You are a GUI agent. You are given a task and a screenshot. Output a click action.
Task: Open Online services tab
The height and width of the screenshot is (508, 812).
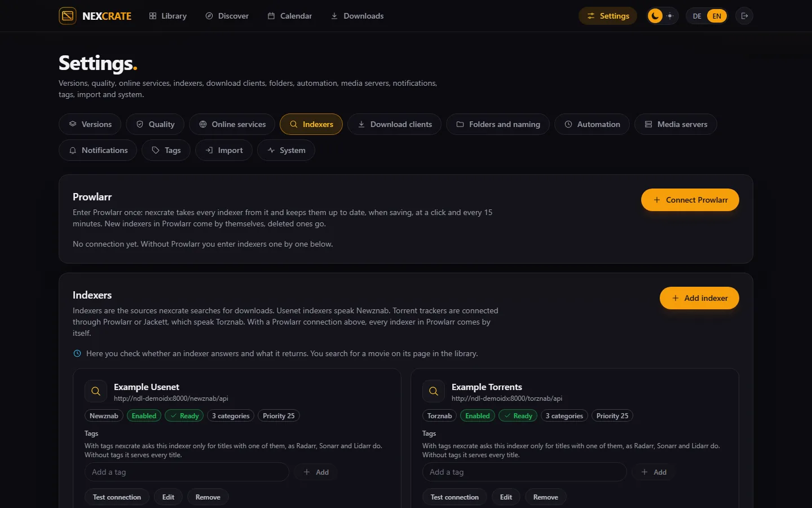coord(232,124)
